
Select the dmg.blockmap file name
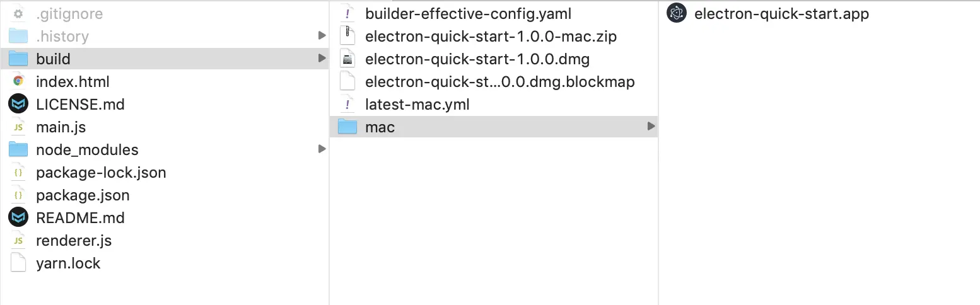[499, 81]
